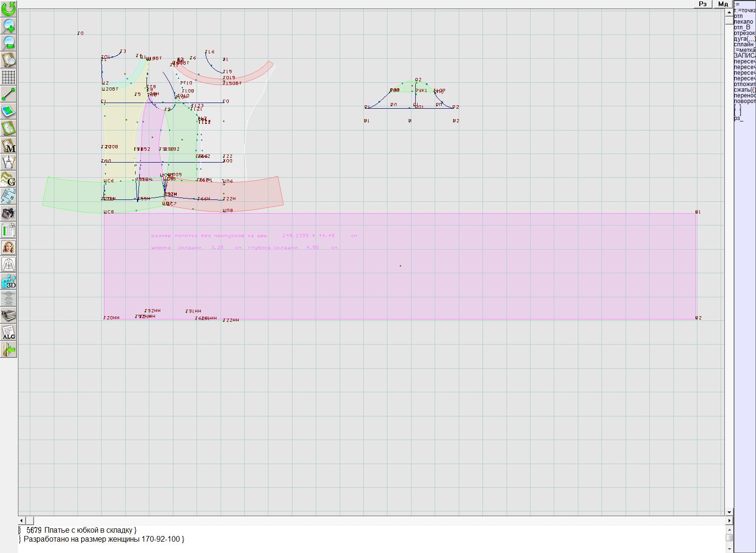
Task: Open the jacket garment sketch icon
Action: click(9, 264)
